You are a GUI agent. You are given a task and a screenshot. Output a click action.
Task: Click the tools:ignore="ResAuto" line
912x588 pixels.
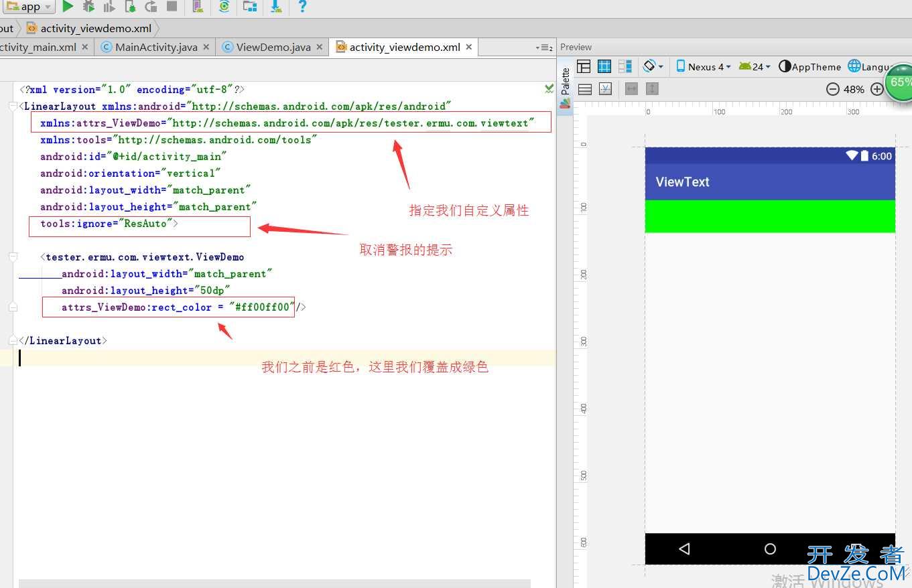click(109, 224)
